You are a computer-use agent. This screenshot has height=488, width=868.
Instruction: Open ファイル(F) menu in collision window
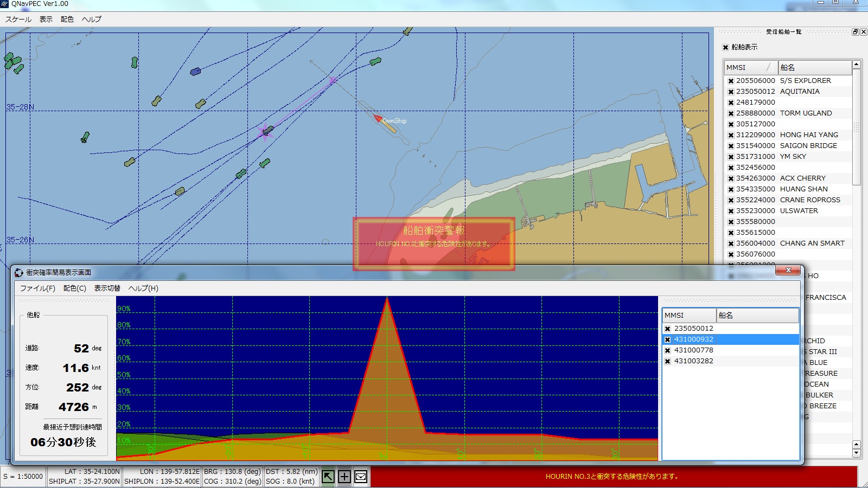pos(37,288)
